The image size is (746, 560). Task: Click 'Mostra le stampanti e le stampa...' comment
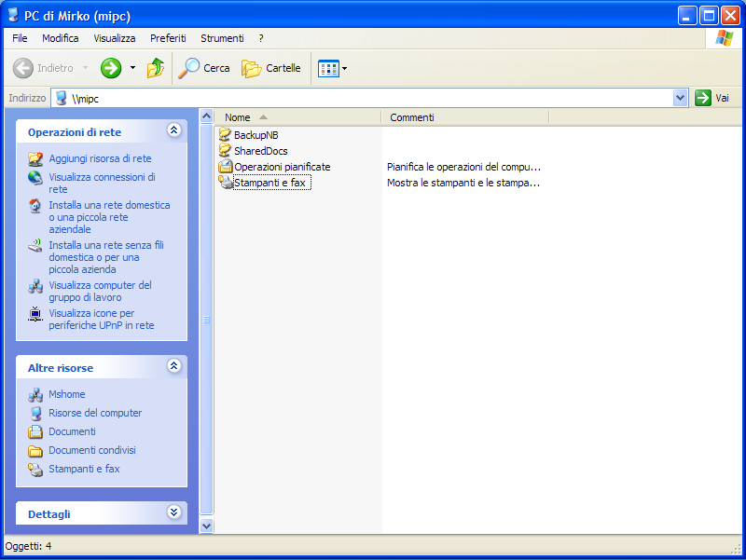click(463, 183)
